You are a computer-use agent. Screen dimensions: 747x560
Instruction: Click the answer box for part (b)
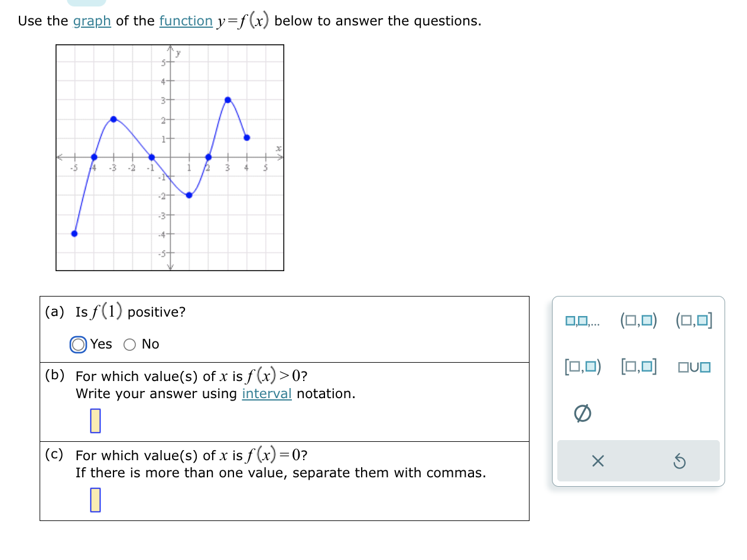[x=96, y=421]
